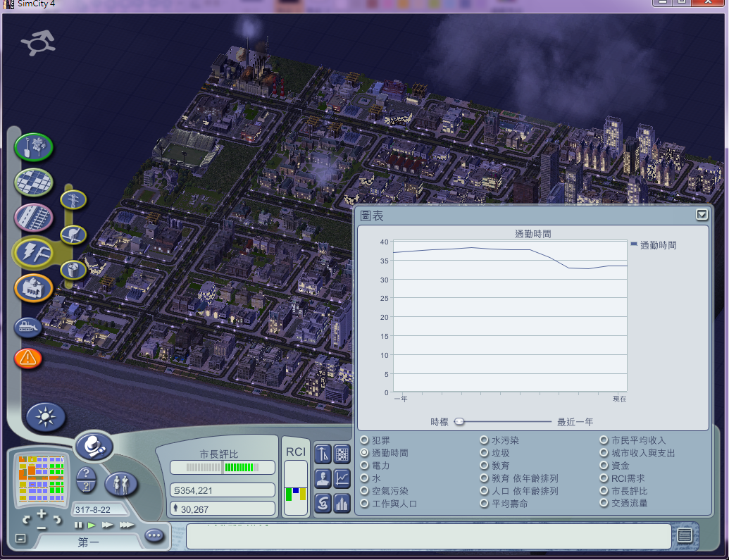729x560 pixels.
Task: Click the population 30,267 field
Action: pyautogui.click(x=223, y=509)
